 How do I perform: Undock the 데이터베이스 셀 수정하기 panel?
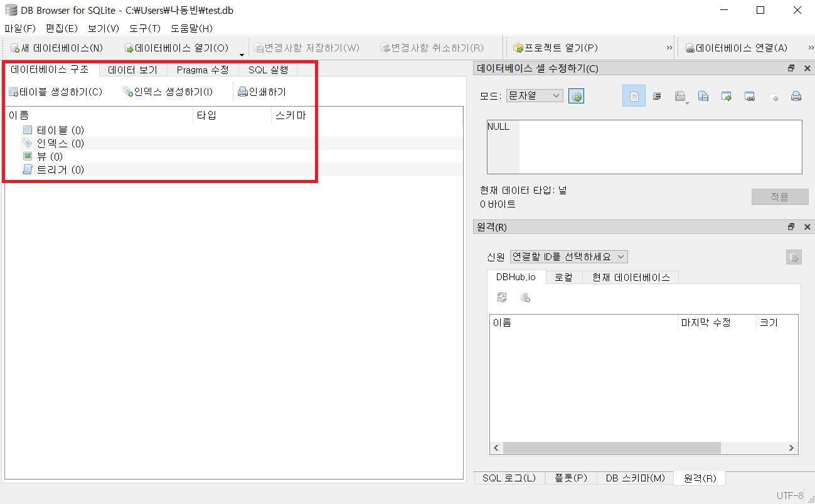(792, 69)
